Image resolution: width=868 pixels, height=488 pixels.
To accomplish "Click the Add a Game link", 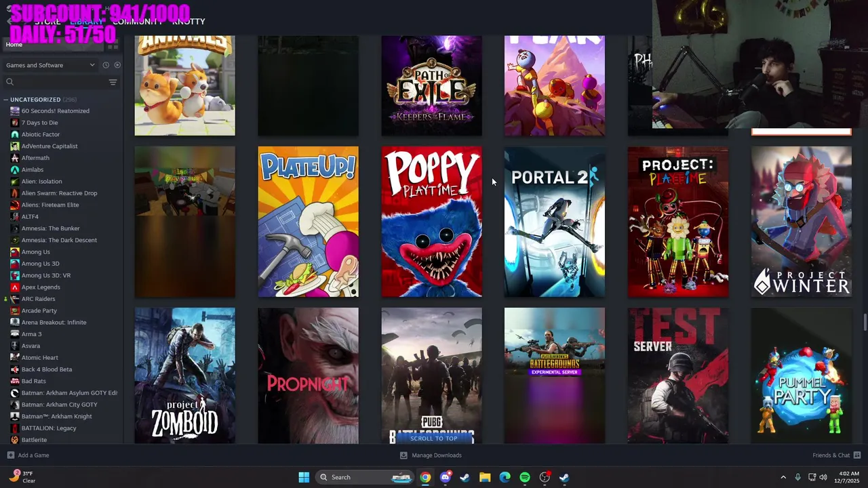I will click(33, 455).
